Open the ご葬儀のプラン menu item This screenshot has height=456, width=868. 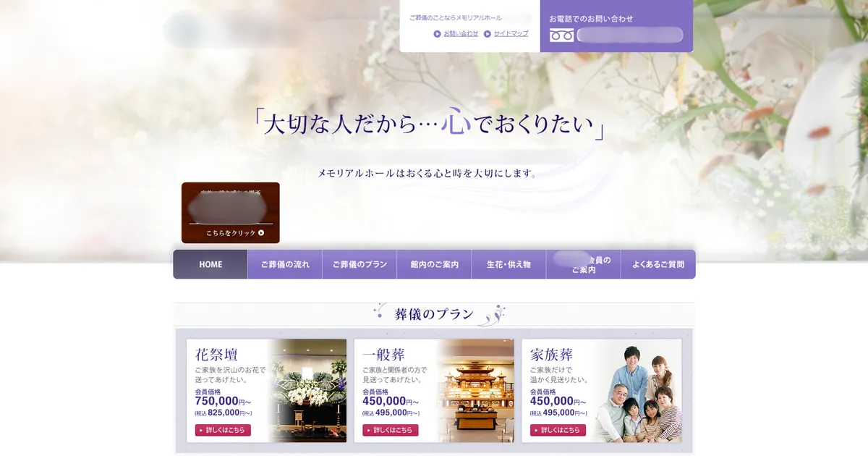tap(359, 263)
